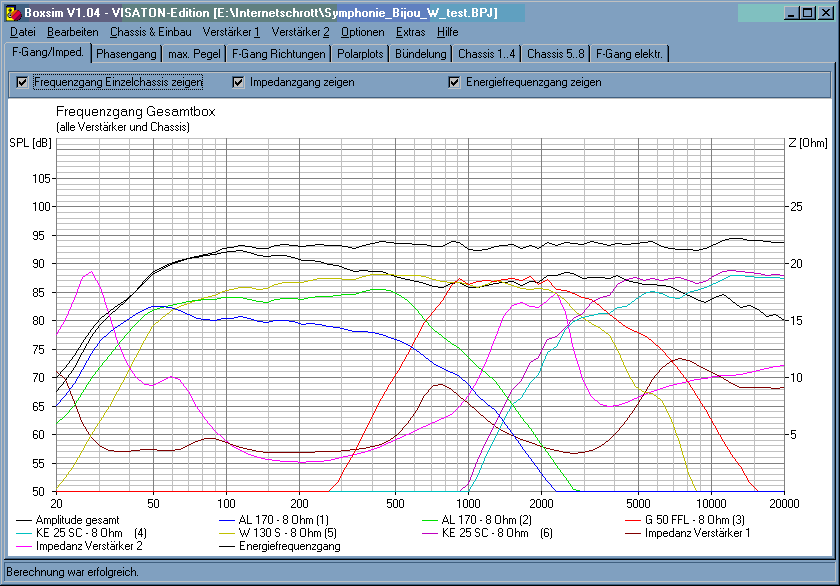840x586 pixels.
Task: Open the Chassis 1..4 tab
Action: 486,54
